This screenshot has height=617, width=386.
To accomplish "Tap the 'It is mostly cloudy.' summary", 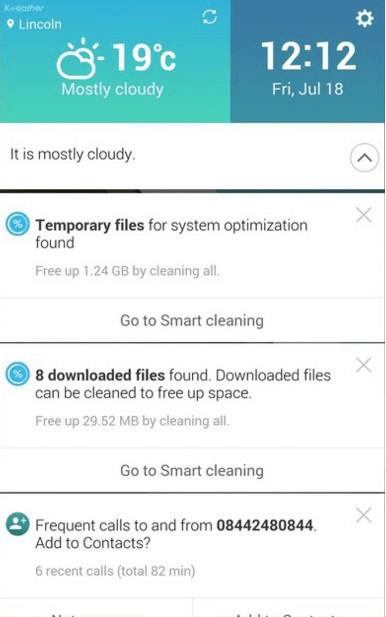I will coord(72,154).
